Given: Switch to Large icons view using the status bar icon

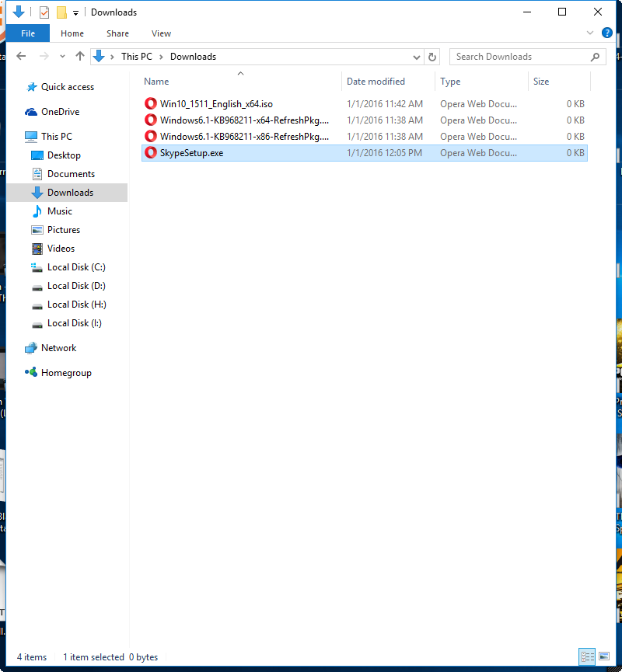Looking at the screenshot, I should 604,656.
